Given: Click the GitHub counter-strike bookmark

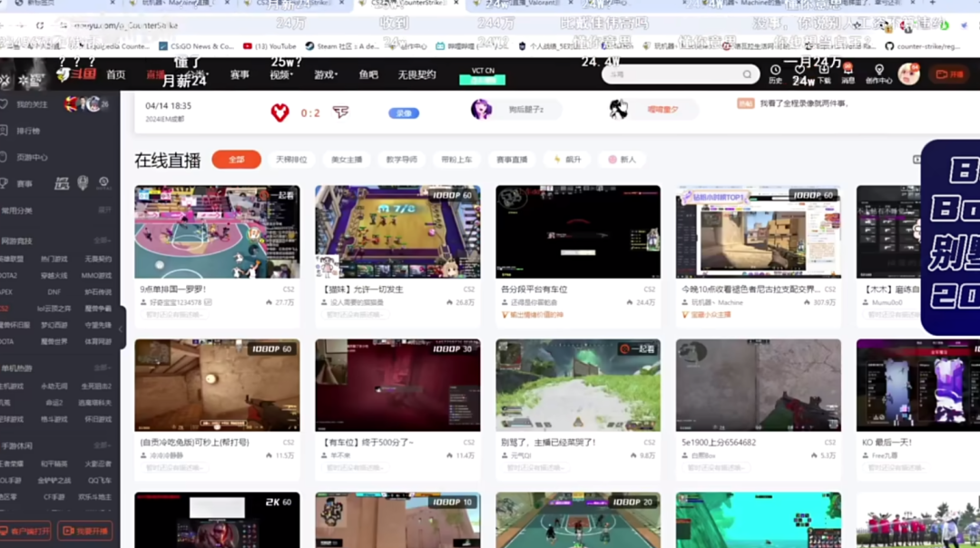Looking at the screenshot, I should [922, 45].
